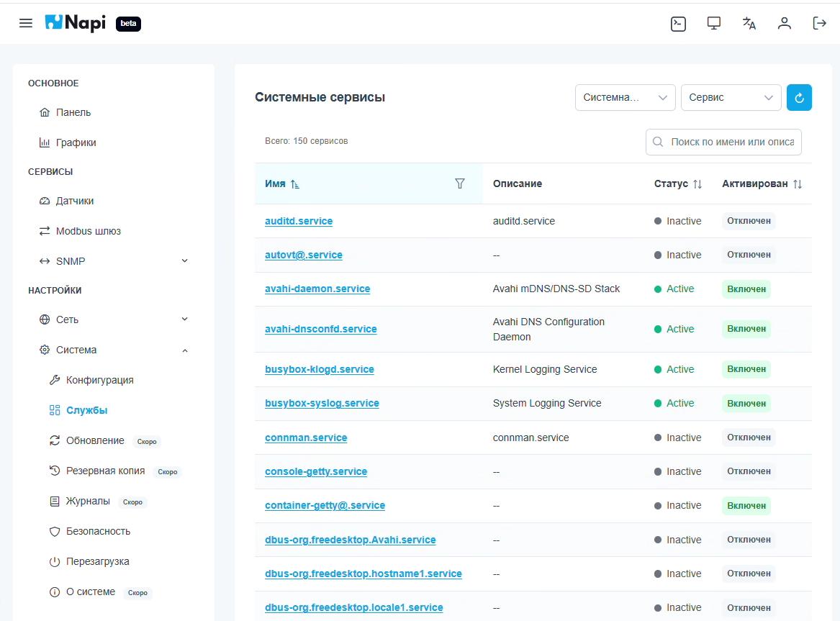Image resolution: width=840 pixels, height=621 pixels.
Task: Click the monitor display icon in header
Action: [713, 24]
